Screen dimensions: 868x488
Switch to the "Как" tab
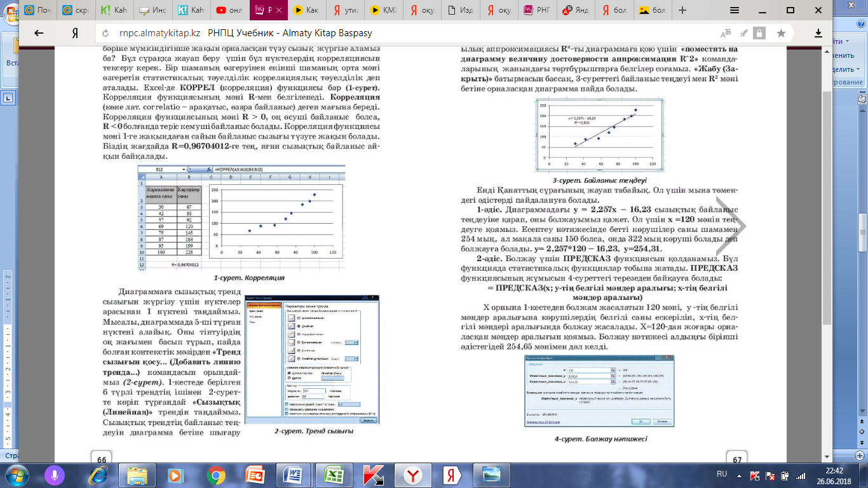(x=307, y=10)
